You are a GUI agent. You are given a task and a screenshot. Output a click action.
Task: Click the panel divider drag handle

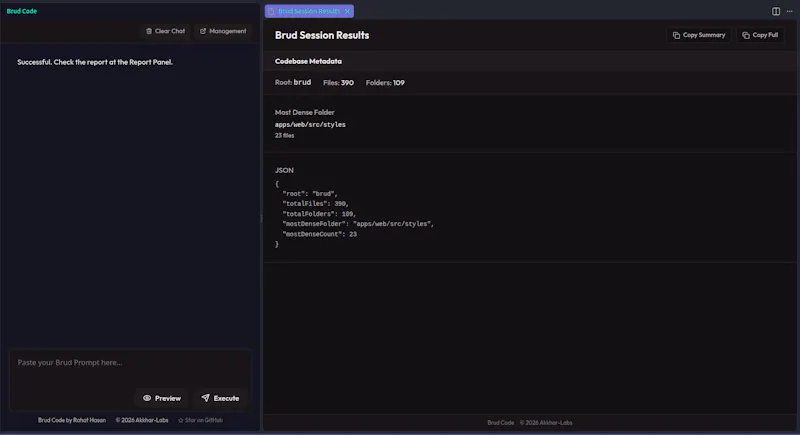(x=262, y=218)
